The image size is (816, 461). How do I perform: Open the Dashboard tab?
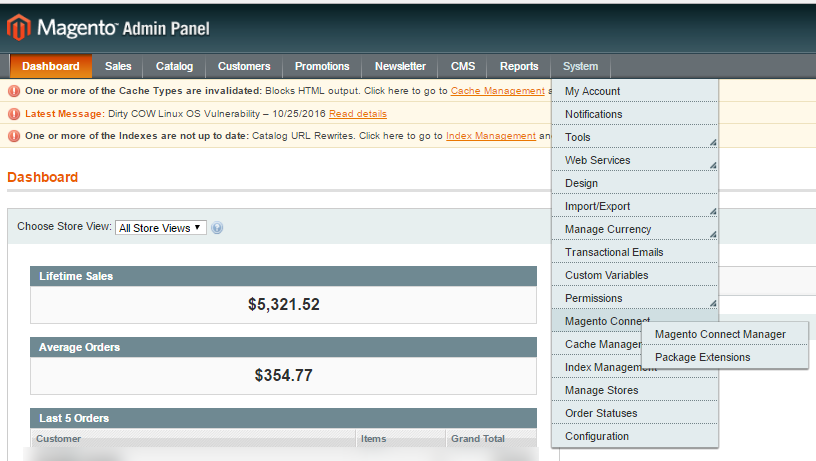(x=50, y=66)
